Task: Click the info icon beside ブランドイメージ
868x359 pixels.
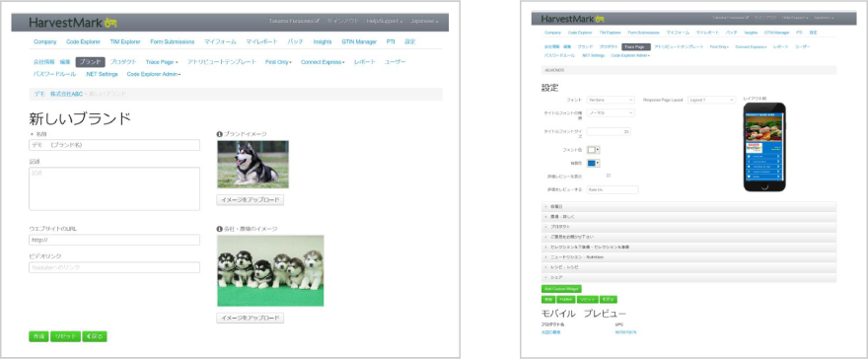Action: click(x=220, y=134)
